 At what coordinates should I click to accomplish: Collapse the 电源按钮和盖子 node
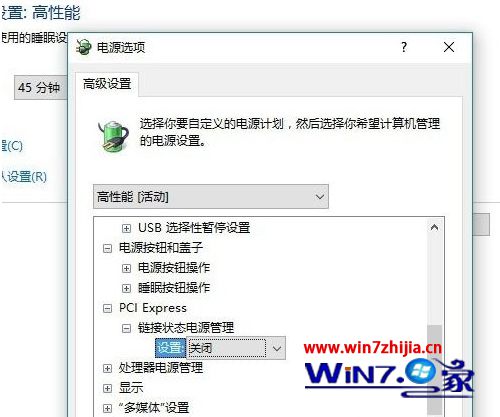tap(107, 248)
